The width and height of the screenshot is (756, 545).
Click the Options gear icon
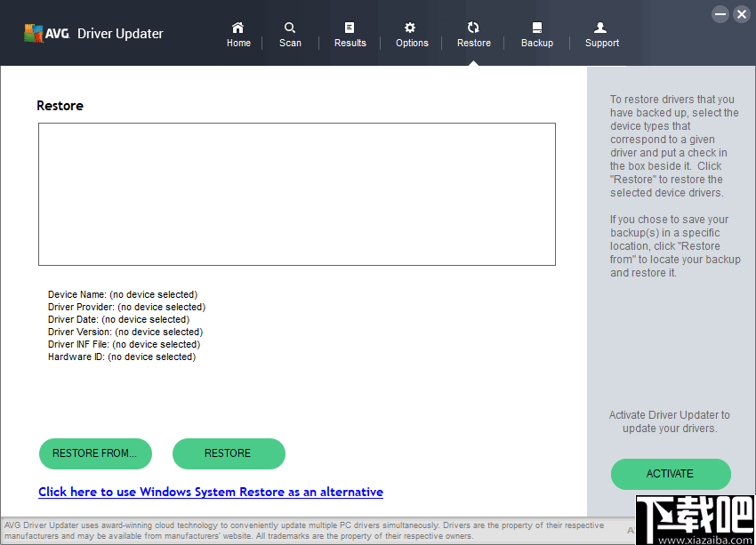pyautogui.click(x=411, y=28)
